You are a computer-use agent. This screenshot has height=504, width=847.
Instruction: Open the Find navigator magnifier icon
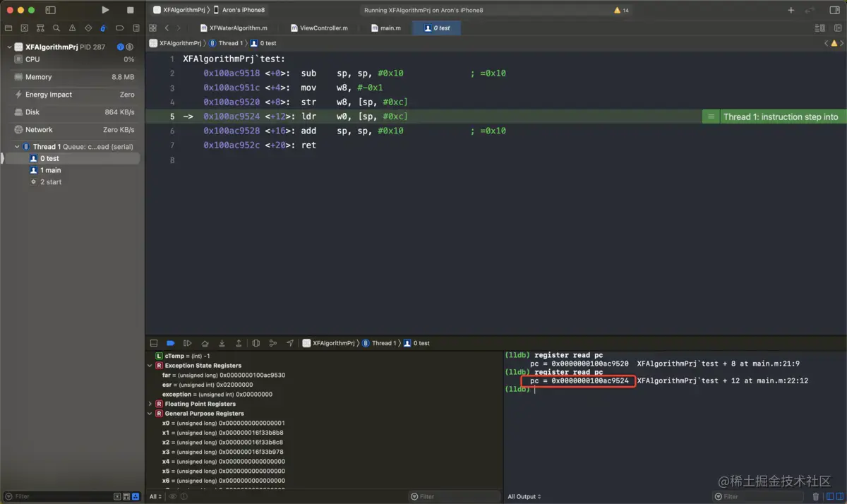(x=56, y=28)
